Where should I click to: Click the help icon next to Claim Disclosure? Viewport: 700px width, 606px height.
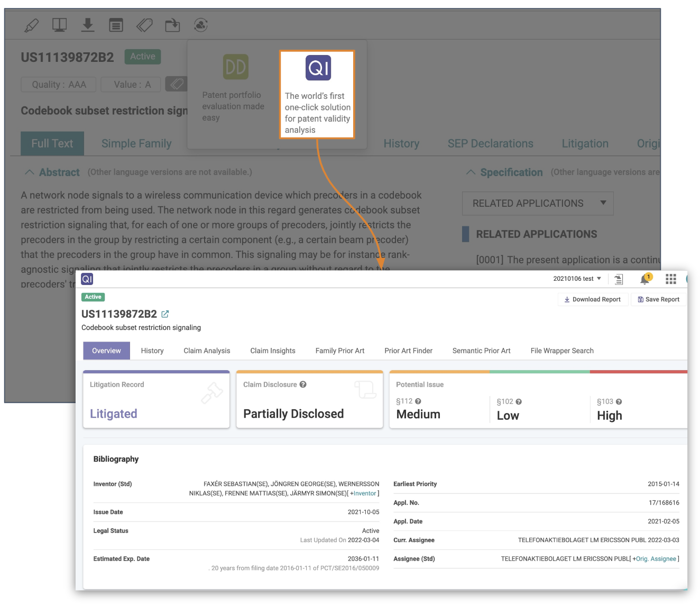point(303,384)
